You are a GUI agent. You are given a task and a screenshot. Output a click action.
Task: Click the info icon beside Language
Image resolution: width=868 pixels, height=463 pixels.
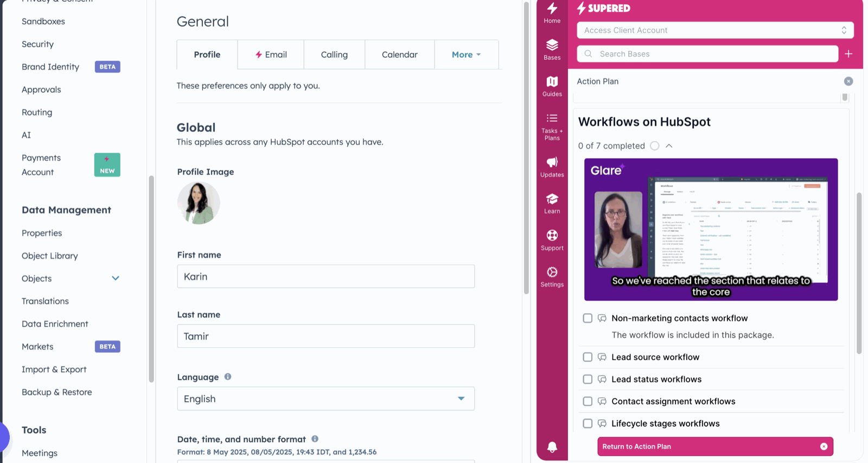(x=228, y=377)
